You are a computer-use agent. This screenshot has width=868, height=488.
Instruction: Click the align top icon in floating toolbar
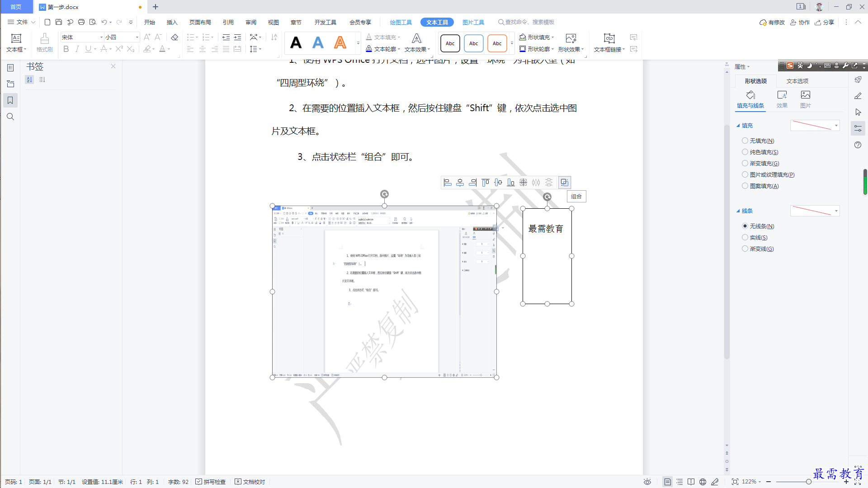click(x=486, y=183)
